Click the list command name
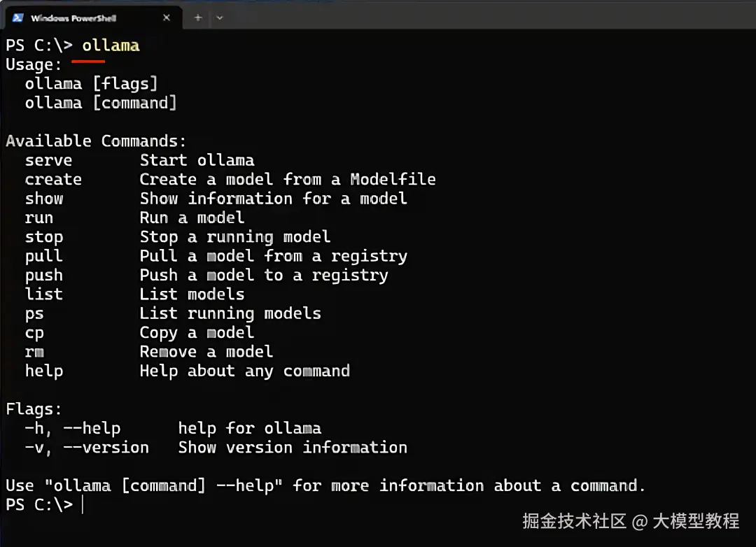756x547 pixels. (x=43, y=294)
